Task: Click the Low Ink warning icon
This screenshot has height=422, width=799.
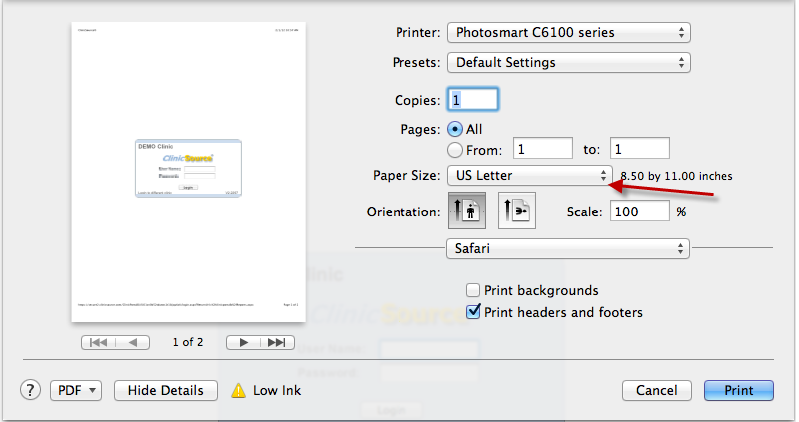Action: 239,390
